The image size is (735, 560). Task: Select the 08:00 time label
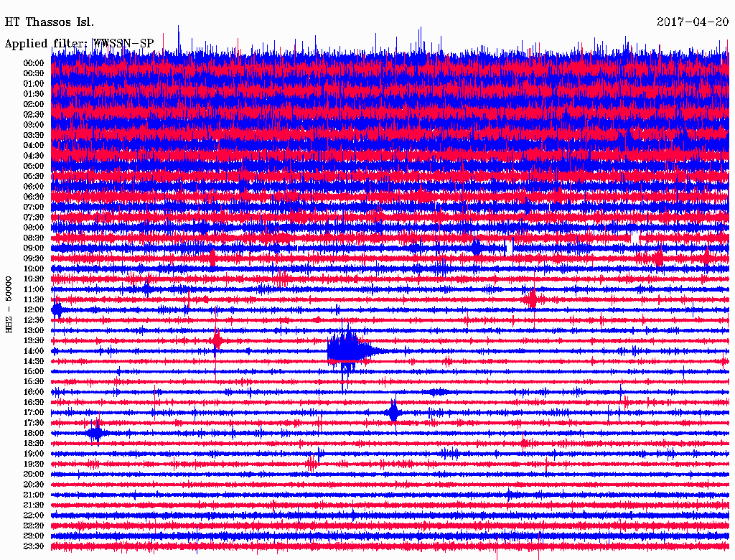click(33, 228)
